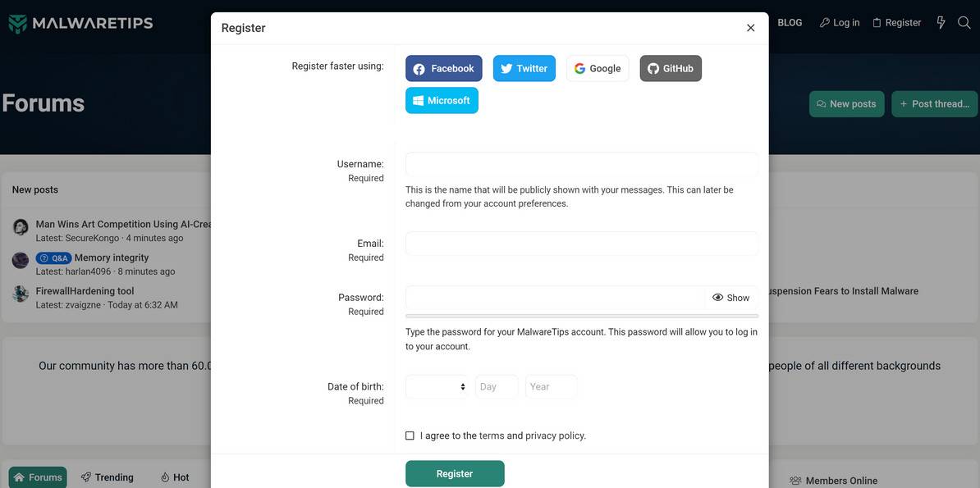Focus the Email input field
980x488 pixels.
pyautogui.click(x=581, y=244)
